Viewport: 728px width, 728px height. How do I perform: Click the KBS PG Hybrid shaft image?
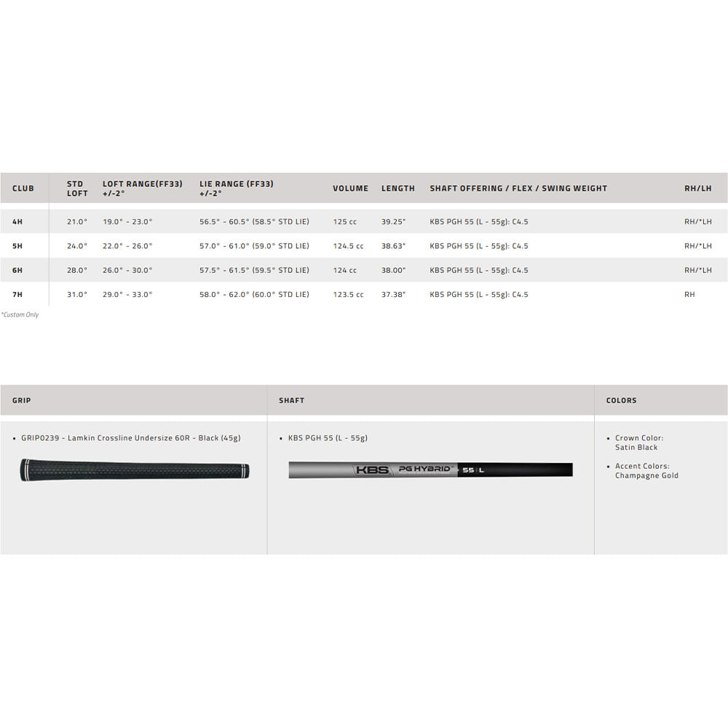[x=431, y=470]
